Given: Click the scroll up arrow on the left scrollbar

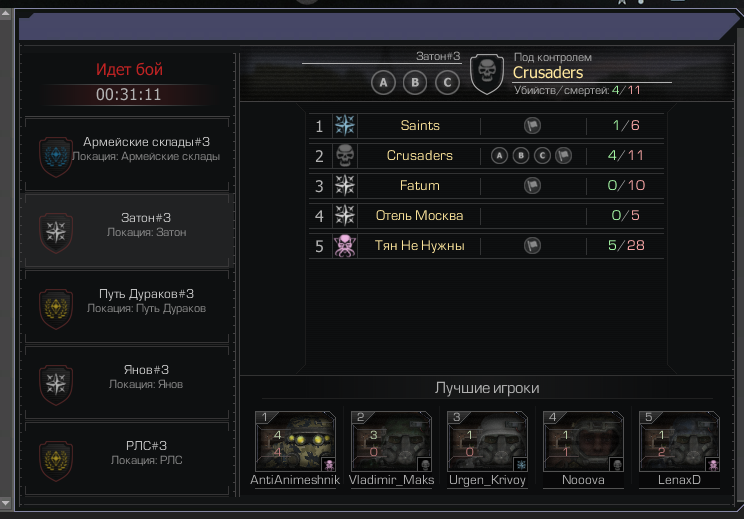Looking at the screenshot, I should [x=5, y=14].
